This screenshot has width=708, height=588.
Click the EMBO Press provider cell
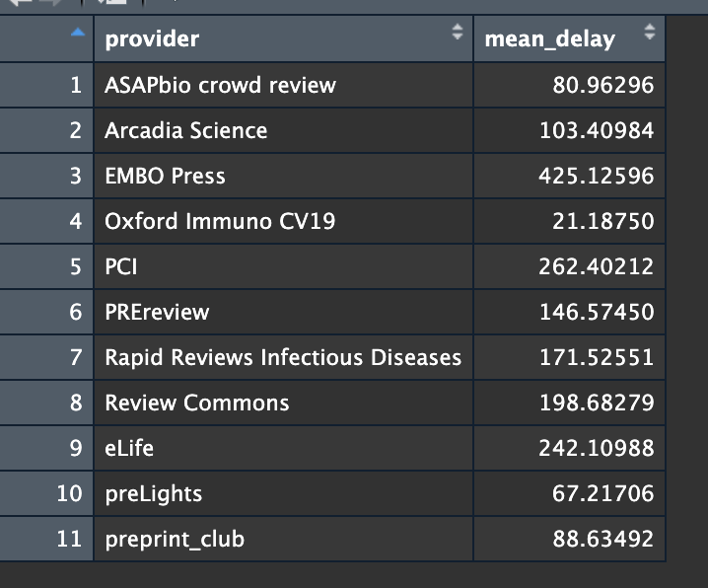tap(165, 176)
